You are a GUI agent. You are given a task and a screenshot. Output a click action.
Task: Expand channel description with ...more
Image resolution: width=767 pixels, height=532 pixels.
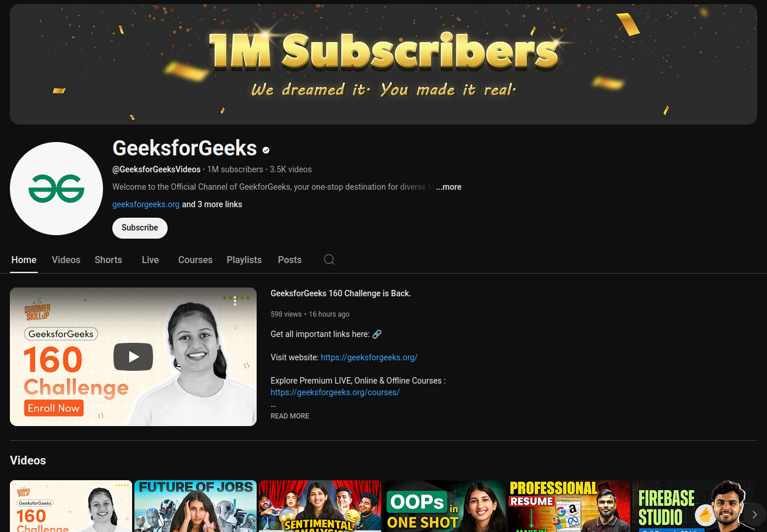pos(449,187)
